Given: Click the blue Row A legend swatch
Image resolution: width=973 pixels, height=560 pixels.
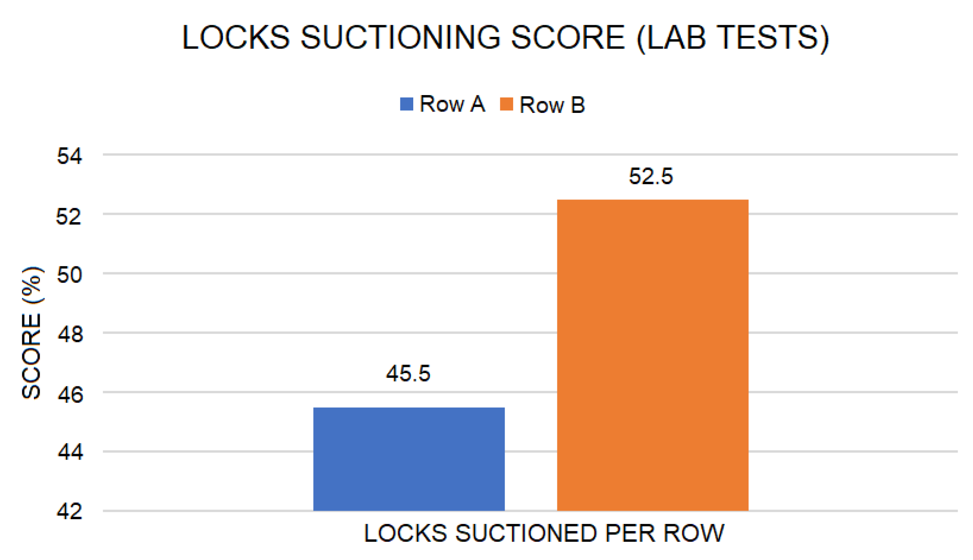Looking at the screenshot, I should (x=406, y=104).
